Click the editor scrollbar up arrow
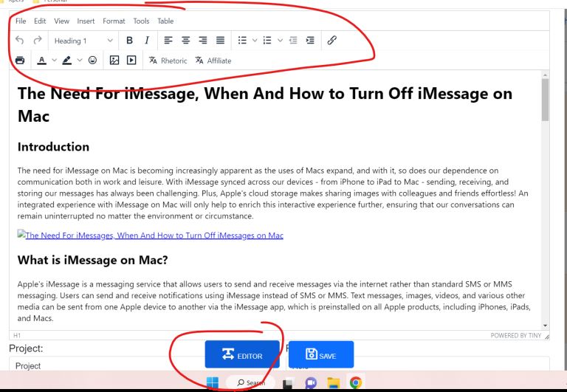This screenshot has width=567, height=392. pyautogui.click(x=545, y=75)
